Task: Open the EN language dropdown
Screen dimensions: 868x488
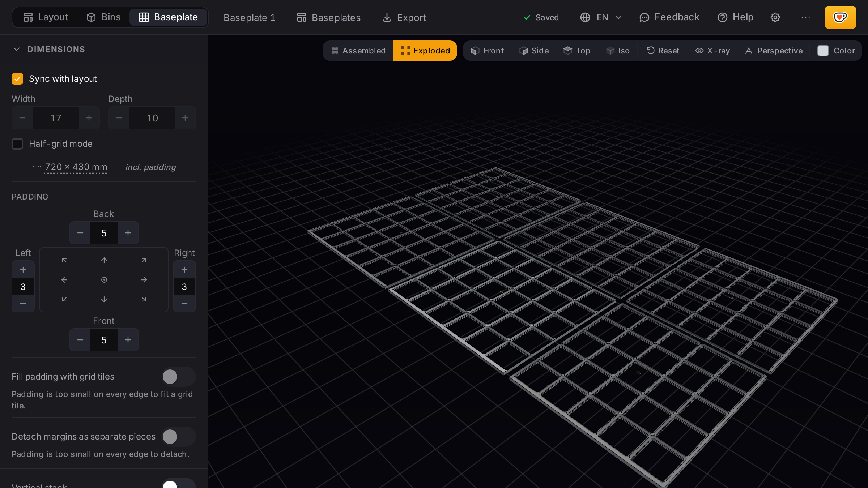Action: (601, 17)
